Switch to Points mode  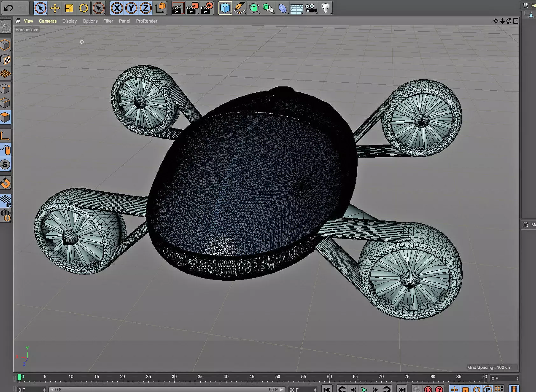click(5, 89)
